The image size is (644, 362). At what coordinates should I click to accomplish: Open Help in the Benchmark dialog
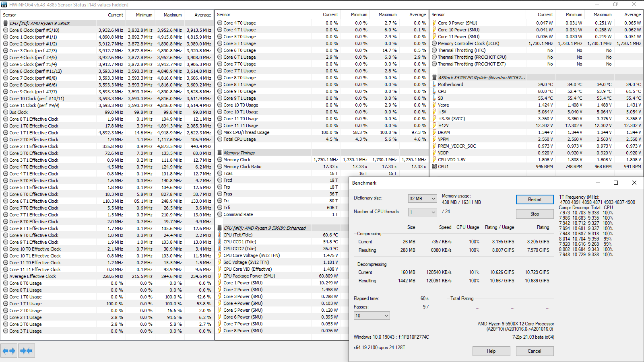coord(491,351)
